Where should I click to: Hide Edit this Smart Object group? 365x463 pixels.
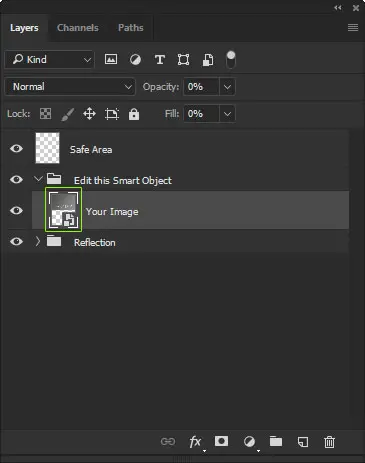[16, 180]
